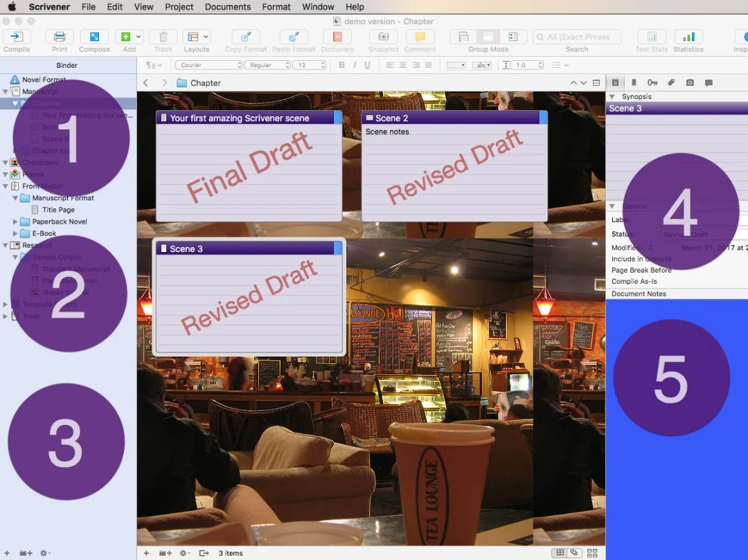Toggle bold formatting in the format bar

coord(341,64)
